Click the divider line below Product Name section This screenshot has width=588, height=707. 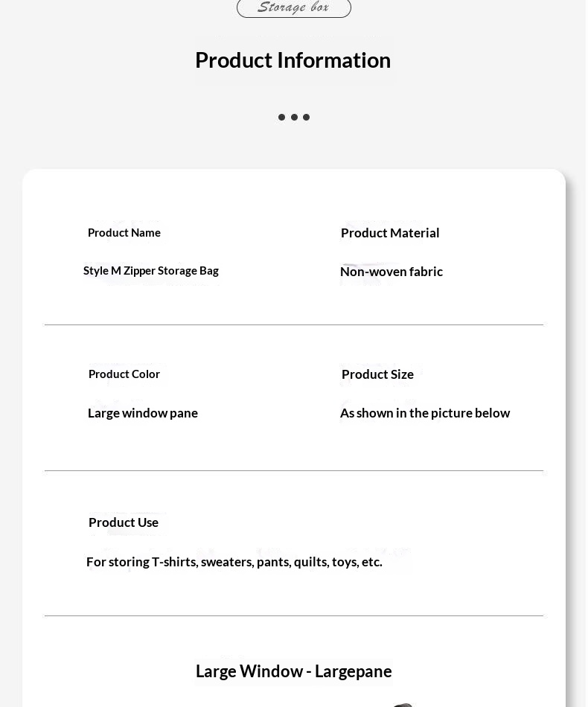tap(293, 324)
